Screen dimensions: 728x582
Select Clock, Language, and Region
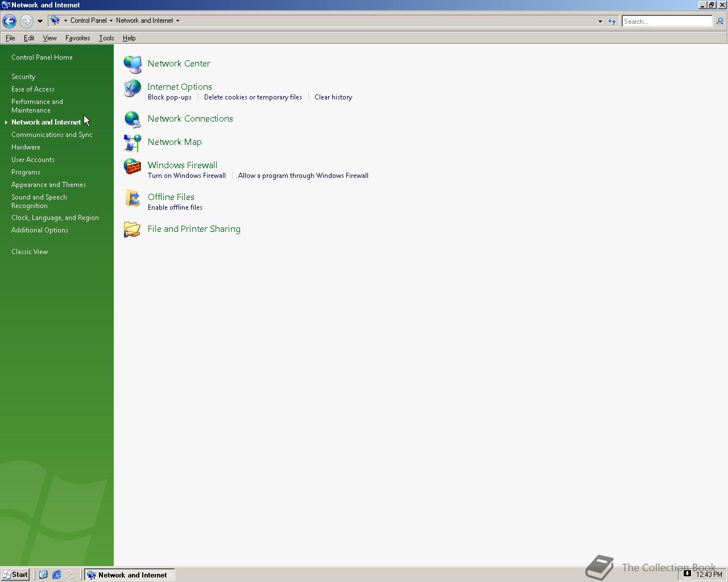coord(55,218)
